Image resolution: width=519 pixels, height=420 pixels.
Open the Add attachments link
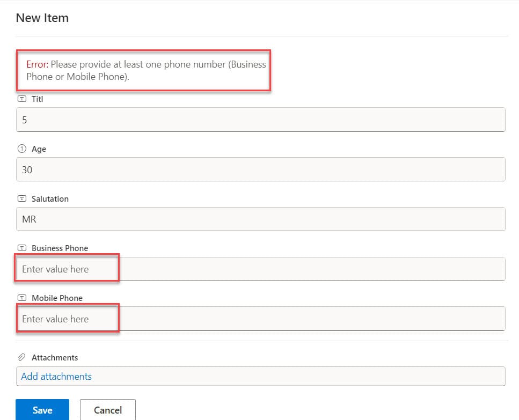pos(56,377)
